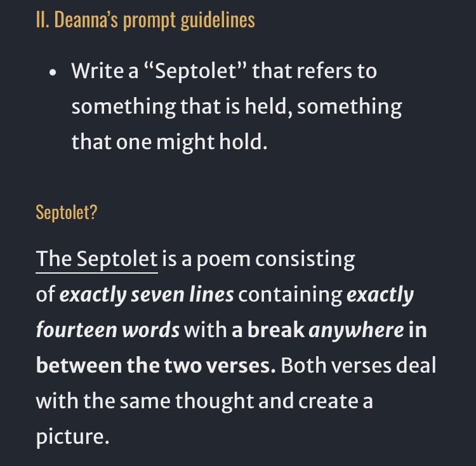Viewport: 476px width, 466px height.
Task: Click the bold "between the two verses." text
Action: (x=155, y=366)
